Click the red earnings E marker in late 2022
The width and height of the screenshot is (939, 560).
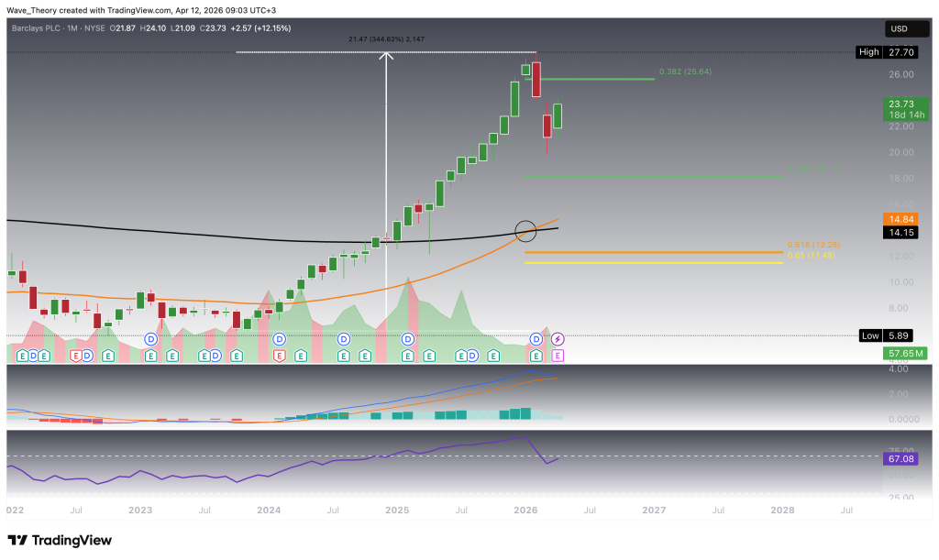(x=77, y=355)
